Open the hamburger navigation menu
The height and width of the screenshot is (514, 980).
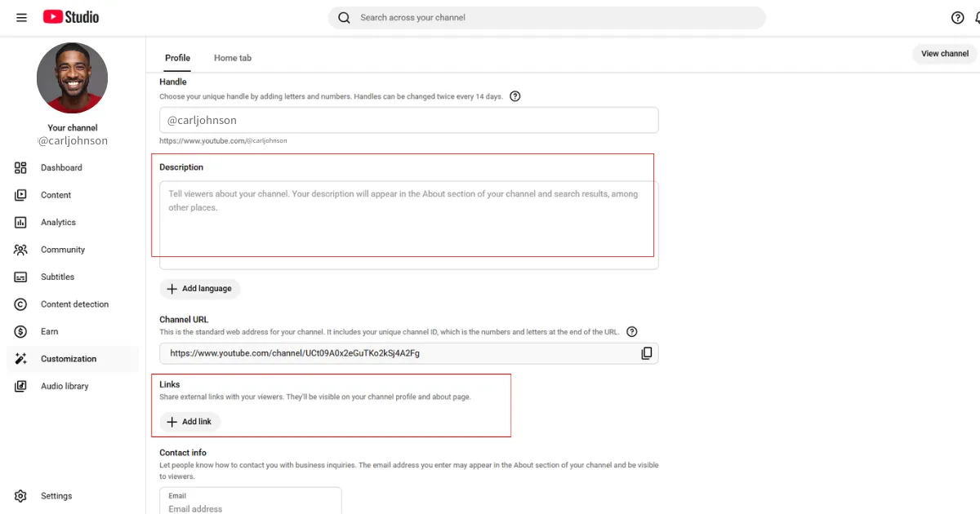click(x=21, y=17)
